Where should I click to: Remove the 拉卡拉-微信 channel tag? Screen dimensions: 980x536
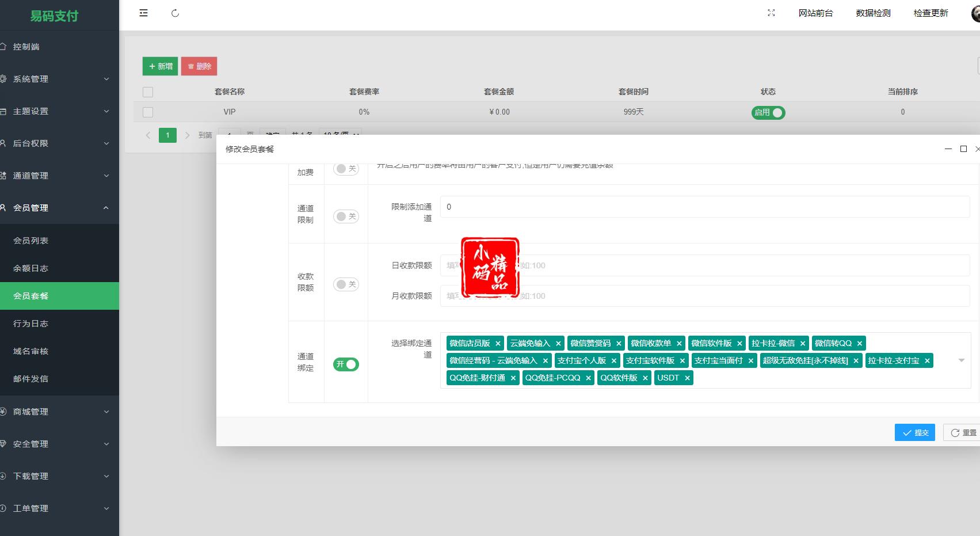pos(803,344)
